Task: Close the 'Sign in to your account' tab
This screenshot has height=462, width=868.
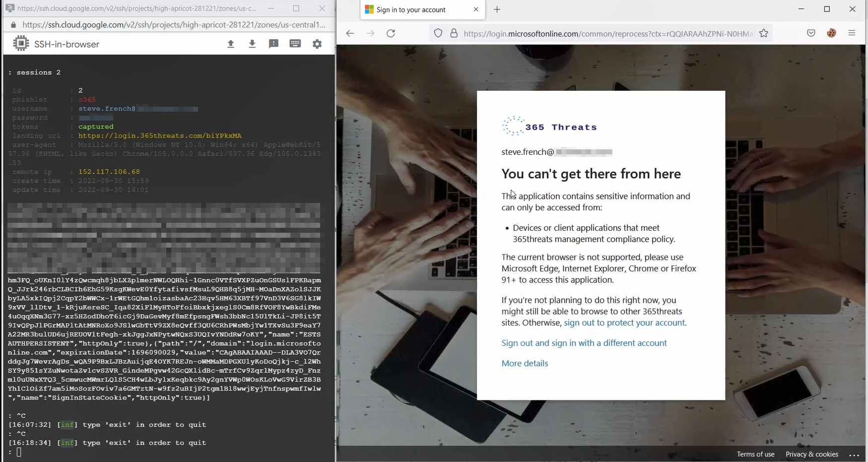Action: click(476, 9)
